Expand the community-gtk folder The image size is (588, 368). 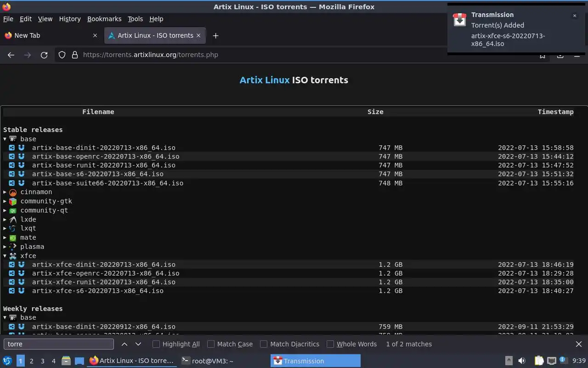click(x=5, y=201)
